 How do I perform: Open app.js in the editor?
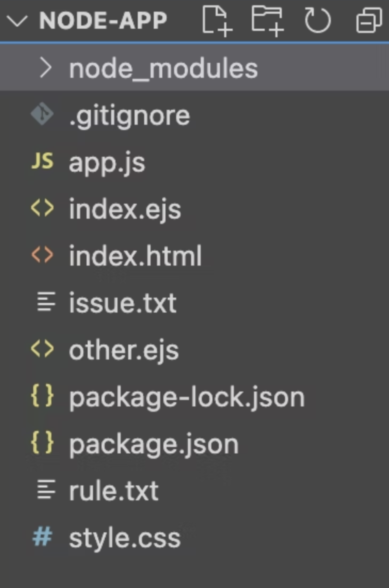(x=107, y=163)
